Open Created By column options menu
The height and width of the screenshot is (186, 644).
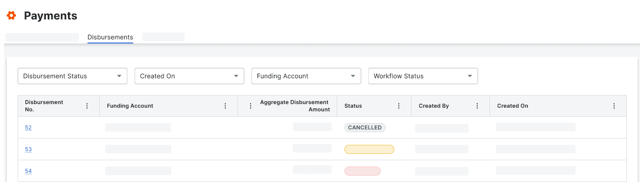tap(477, 106)
